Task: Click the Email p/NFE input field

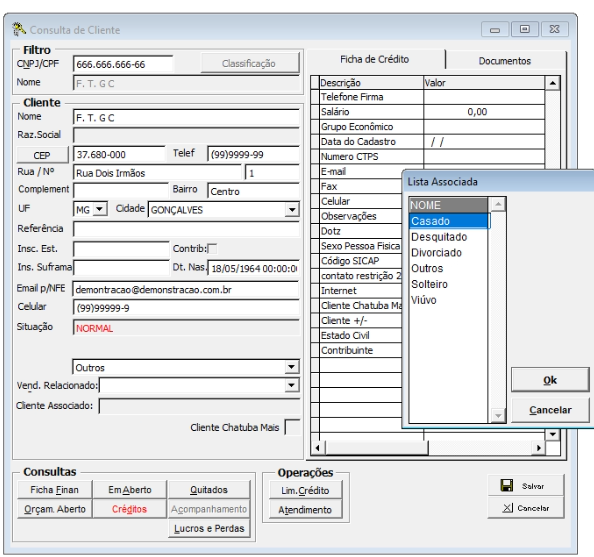Action: [186, 290]
